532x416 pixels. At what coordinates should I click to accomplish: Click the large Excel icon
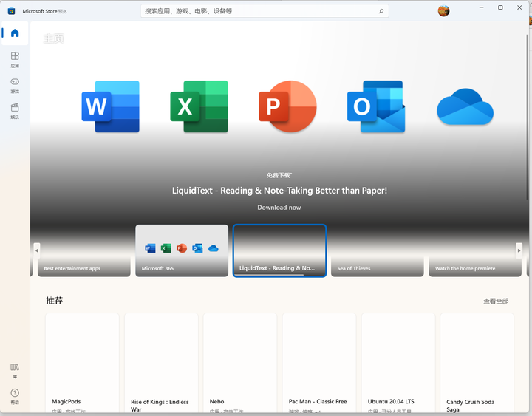tap(199, 106)
